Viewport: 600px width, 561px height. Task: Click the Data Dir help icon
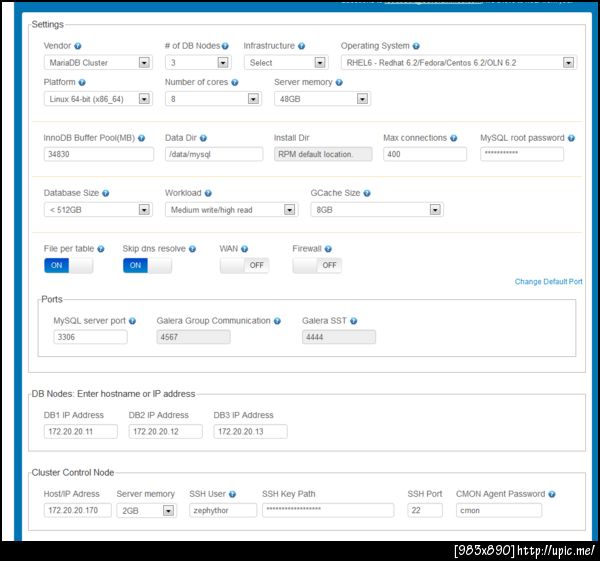point(203,139)
